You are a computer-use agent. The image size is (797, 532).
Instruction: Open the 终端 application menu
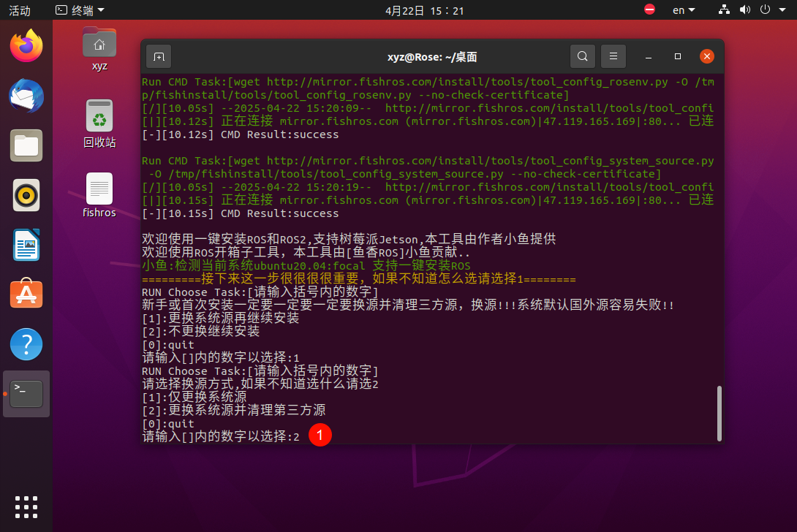point(80,10)
